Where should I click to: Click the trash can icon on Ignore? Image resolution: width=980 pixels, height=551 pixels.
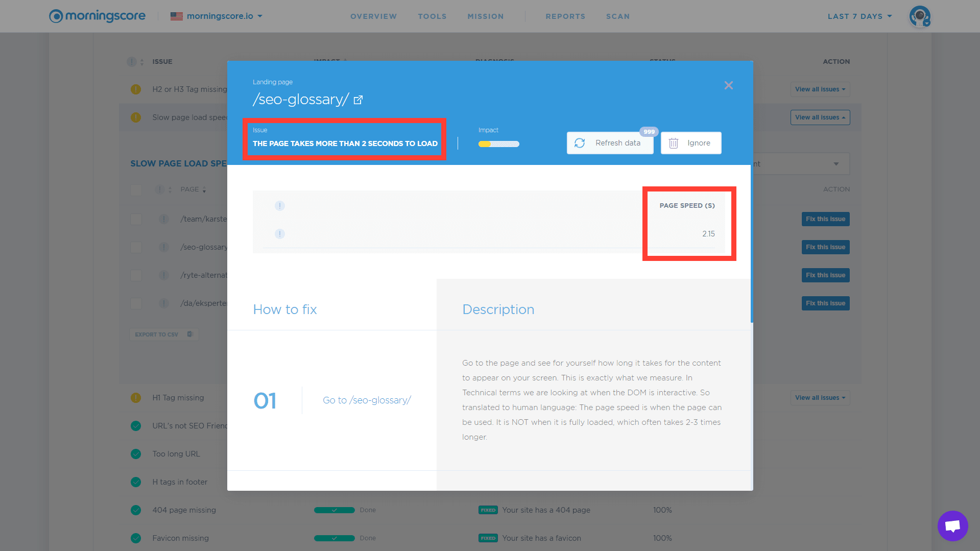point(674,143)
